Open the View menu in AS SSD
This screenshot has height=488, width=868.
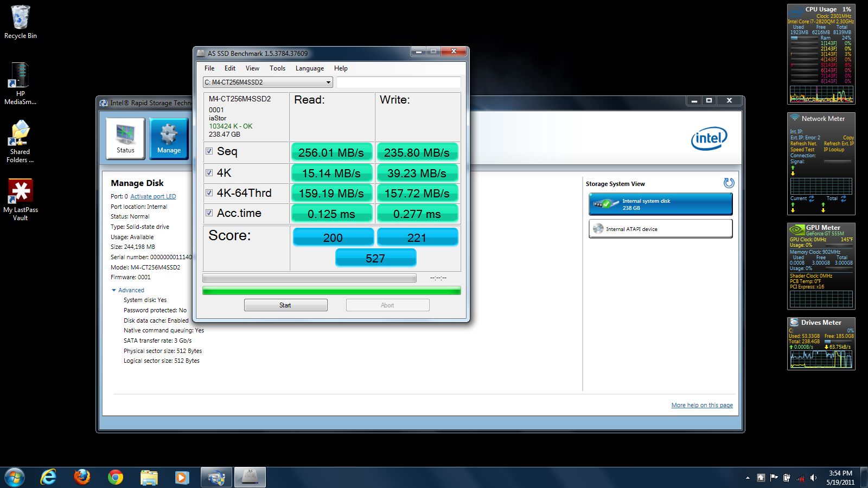pyautogui.click(x=252, y=68)
